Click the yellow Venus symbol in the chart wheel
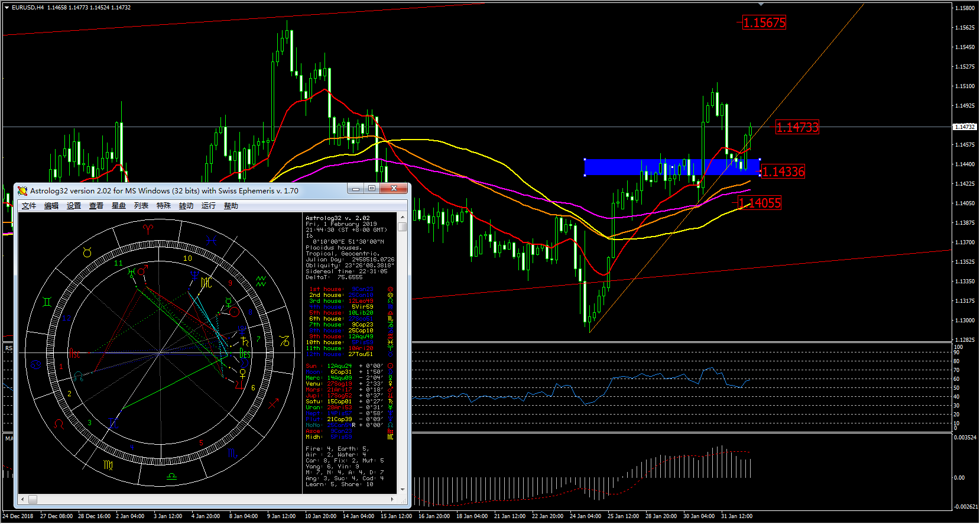Screen dimensions: 980x524 pos(242,373)
